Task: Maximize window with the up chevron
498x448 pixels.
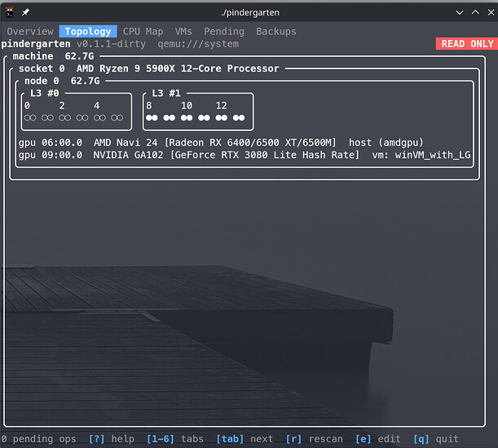Action: 475,12
